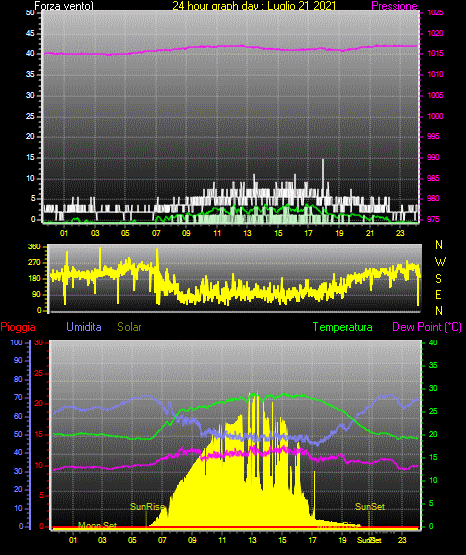Click the 'SunRise' marker label
The height and width of the screenshot is (555, 466).
coord(147,507)
